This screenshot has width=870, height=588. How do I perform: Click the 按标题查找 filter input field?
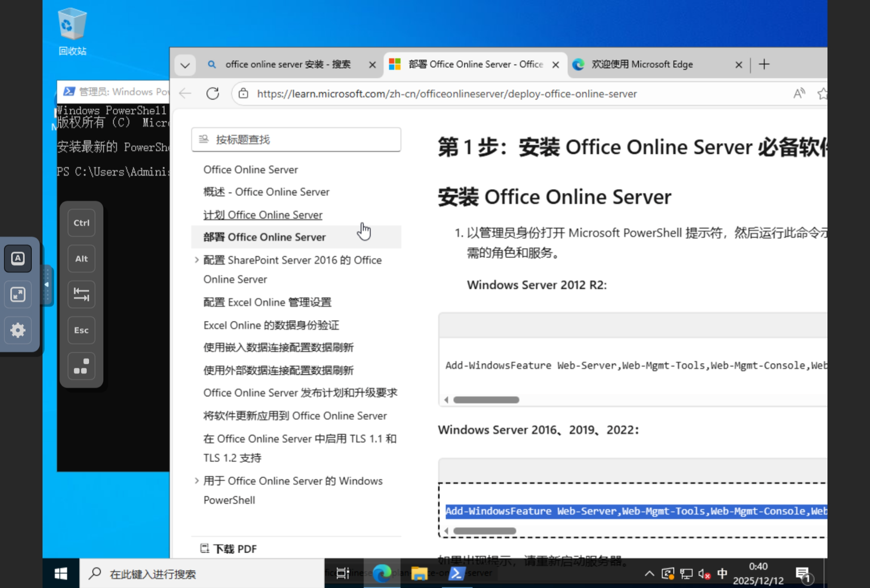click(296, 140)
